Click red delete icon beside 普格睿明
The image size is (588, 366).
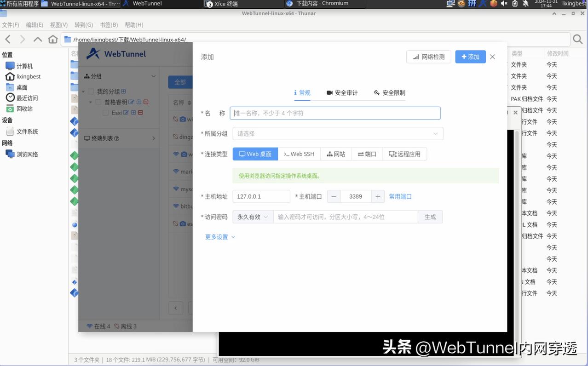click(146, 102)
